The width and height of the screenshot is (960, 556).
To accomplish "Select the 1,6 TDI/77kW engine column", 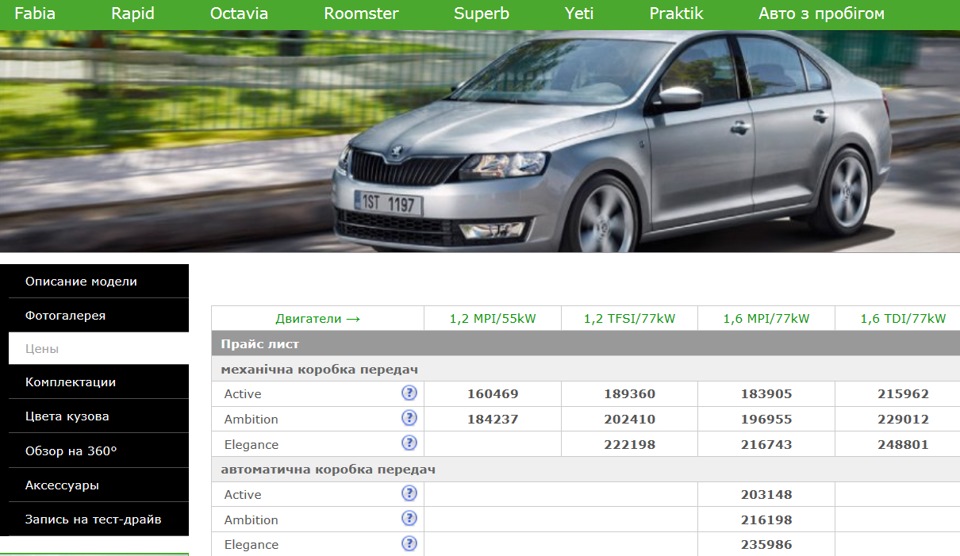I will 903,318.
